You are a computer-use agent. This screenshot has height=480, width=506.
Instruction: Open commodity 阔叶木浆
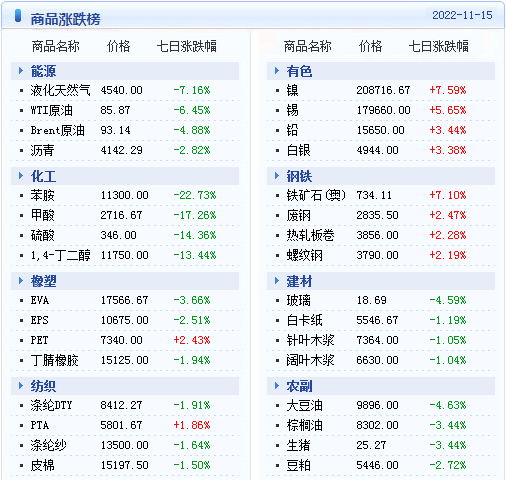coord(310,360)
